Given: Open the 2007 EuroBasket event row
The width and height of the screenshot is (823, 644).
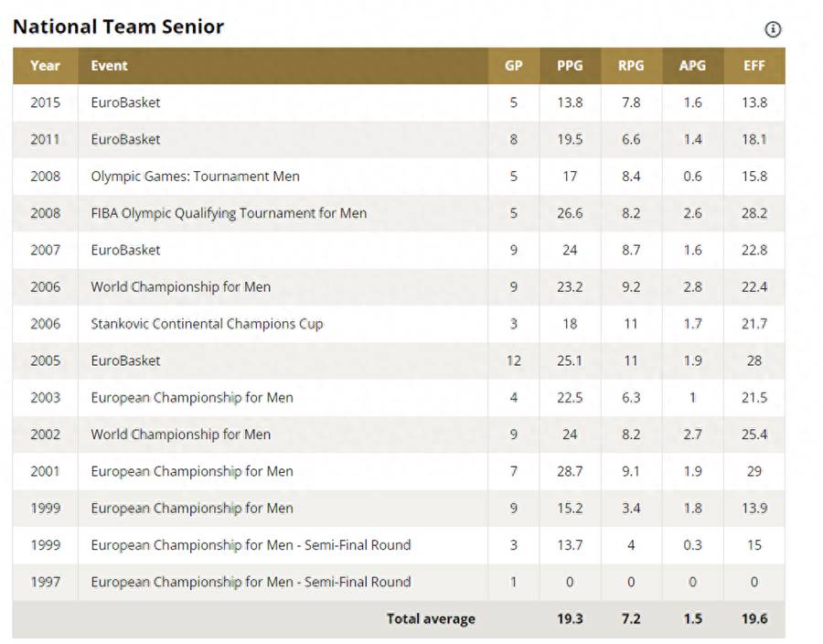Looking at the screenshot, I should click(x=125, y=250).
